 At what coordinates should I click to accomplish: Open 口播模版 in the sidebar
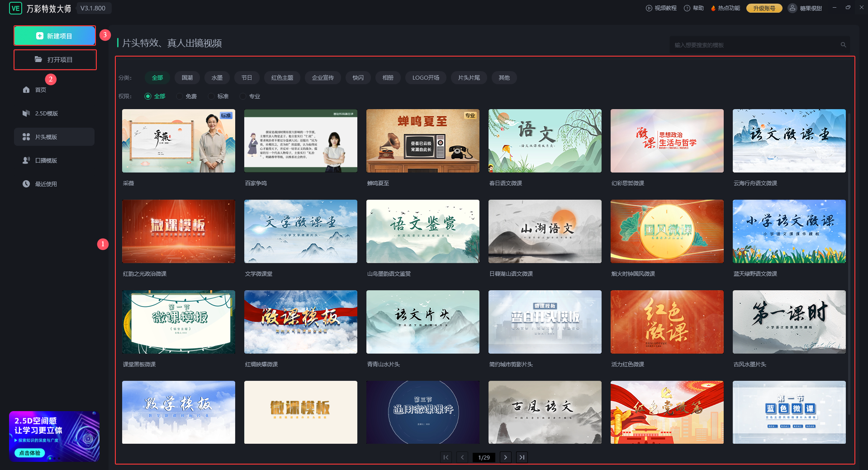(46, 160)
